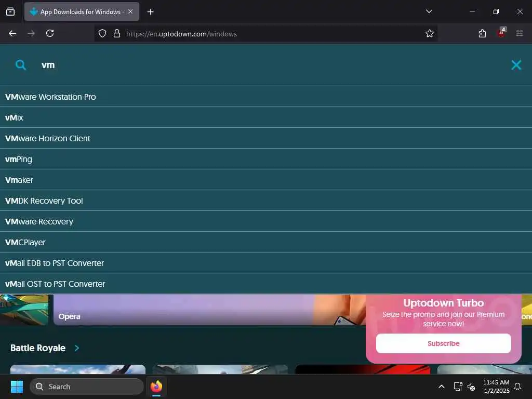Screen dimensions: 532x399
Task: Open the tracking protection shield icon
Action: coord(102,34)
